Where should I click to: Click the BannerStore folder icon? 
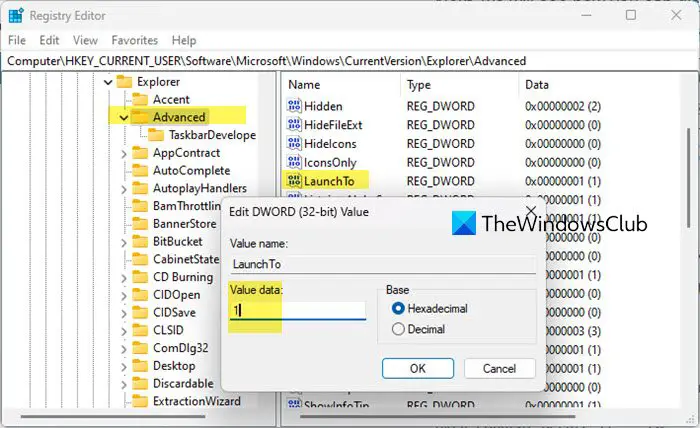pos(140,224)
